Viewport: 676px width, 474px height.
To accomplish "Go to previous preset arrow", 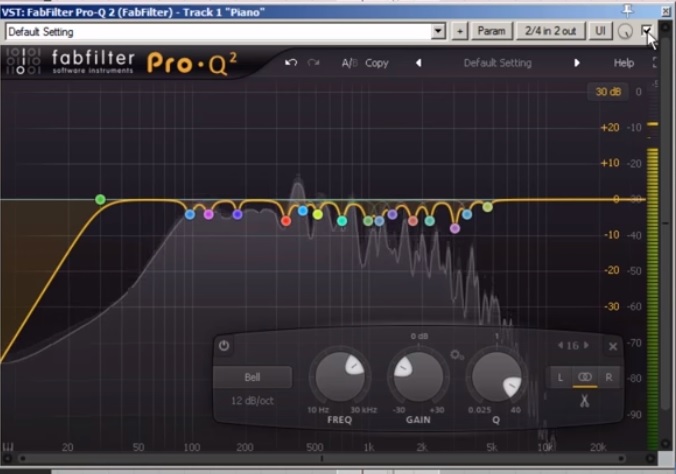I will click(x=418, y=63).
